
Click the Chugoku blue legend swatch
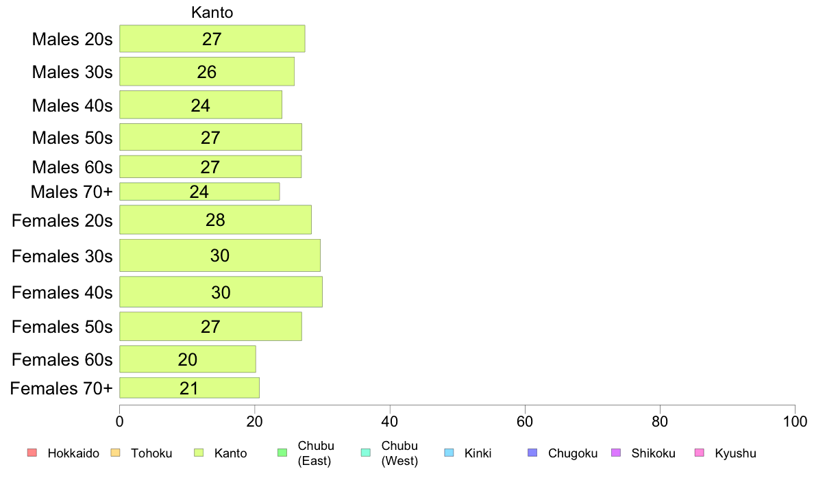(532, 453)
